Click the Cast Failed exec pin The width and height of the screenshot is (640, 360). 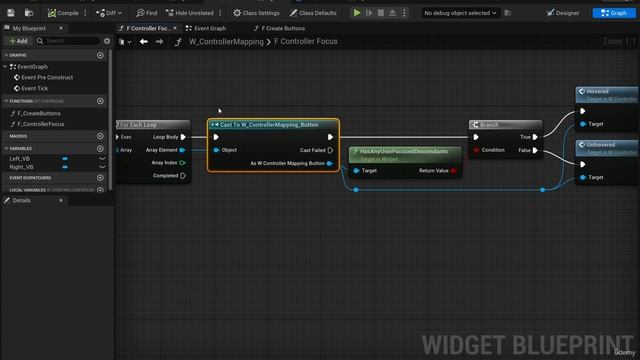pos(330,150)
